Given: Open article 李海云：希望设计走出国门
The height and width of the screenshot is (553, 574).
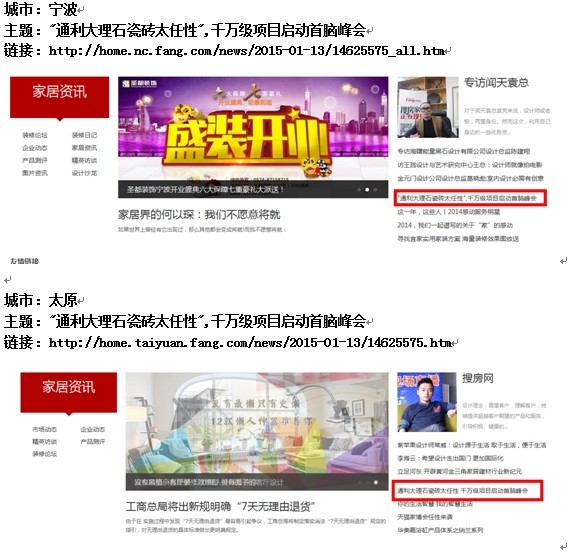Looking at the screenshot, I should click(451, 458).
